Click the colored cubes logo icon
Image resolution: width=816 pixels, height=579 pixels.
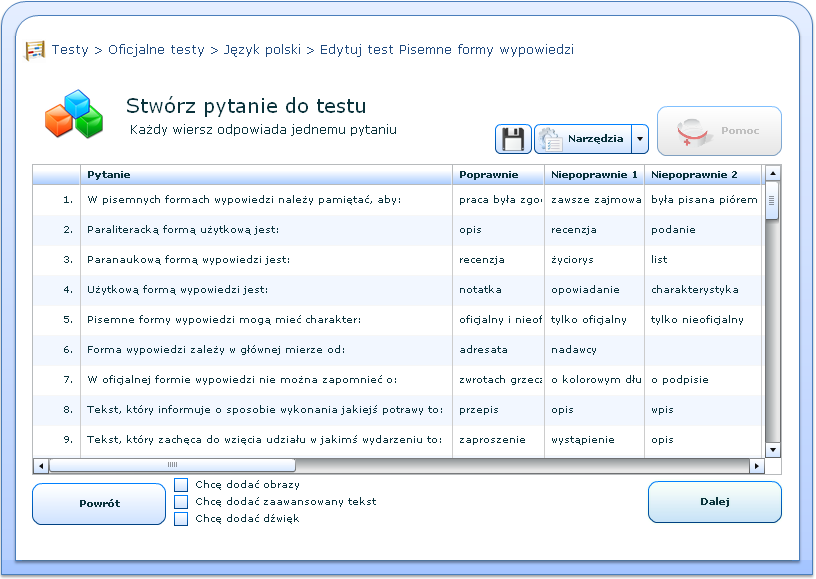click(x=74, y=114)
